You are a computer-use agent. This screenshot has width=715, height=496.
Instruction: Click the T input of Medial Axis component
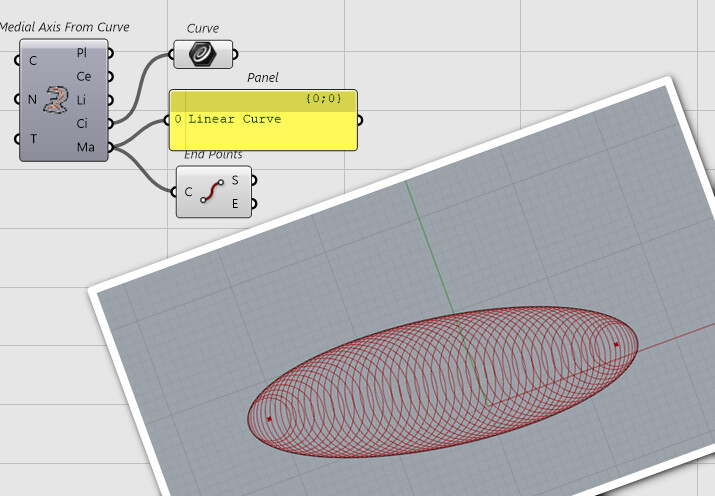point(33,139)
